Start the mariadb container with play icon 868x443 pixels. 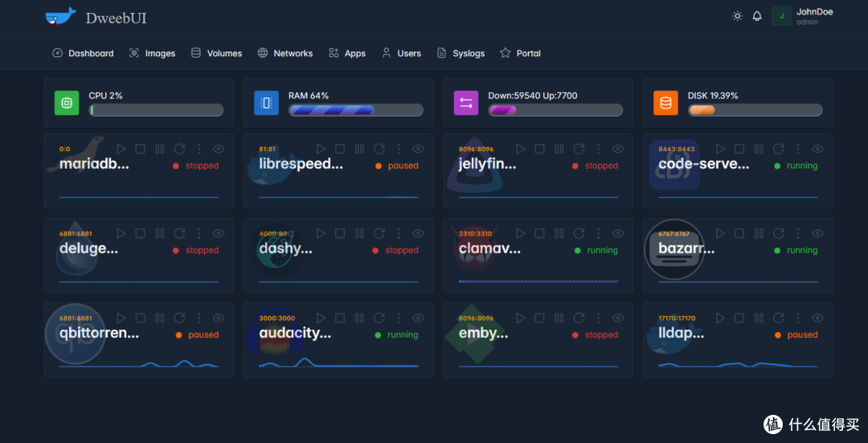[121, 149]
